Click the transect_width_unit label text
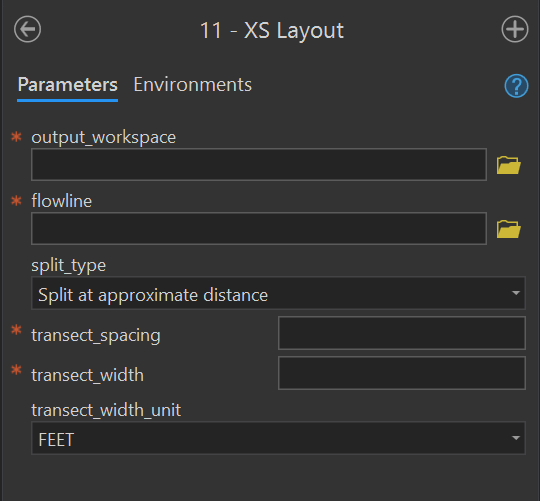Viewport: 540px width, 501px height. tap(106, 410)
